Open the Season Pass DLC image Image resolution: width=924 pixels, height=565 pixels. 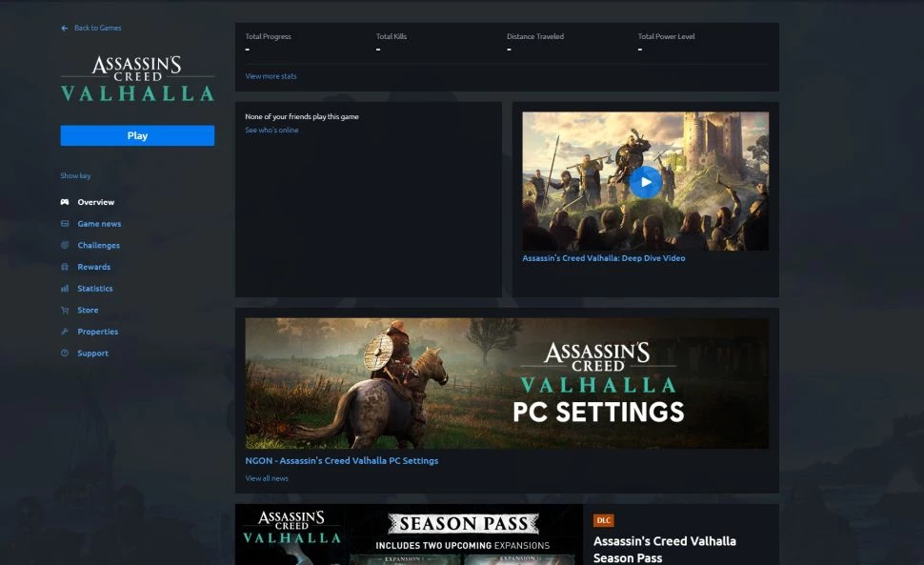(x=409, y=535)
